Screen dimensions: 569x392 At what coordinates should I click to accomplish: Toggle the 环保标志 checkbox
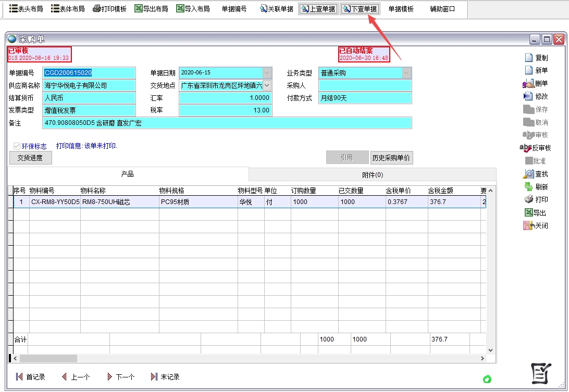pyautogui.click(x=17, y=146)
